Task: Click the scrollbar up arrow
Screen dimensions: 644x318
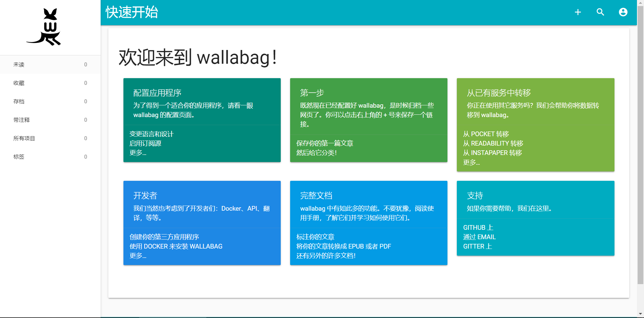Action: coord(640,3)
